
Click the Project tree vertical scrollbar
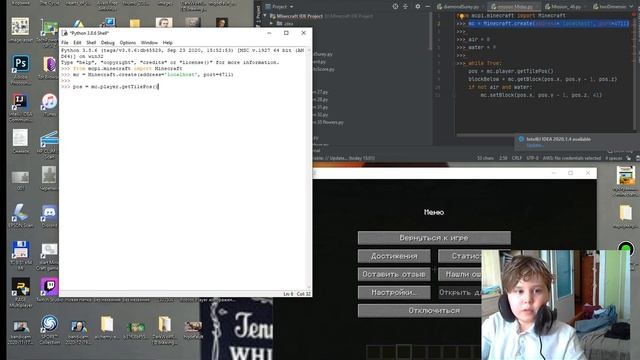click(430, 31)
